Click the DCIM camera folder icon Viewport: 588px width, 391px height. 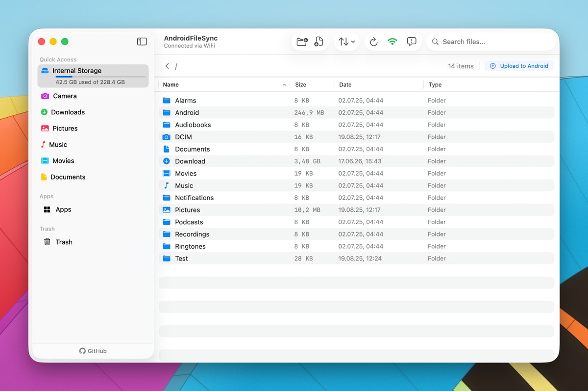click(166, 137)
